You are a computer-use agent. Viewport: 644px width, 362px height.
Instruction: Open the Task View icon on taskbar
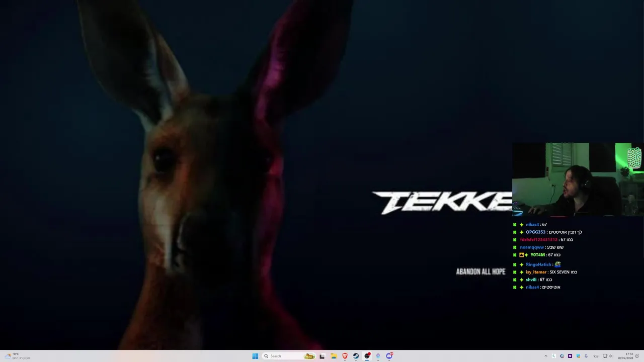pos(322,356)
